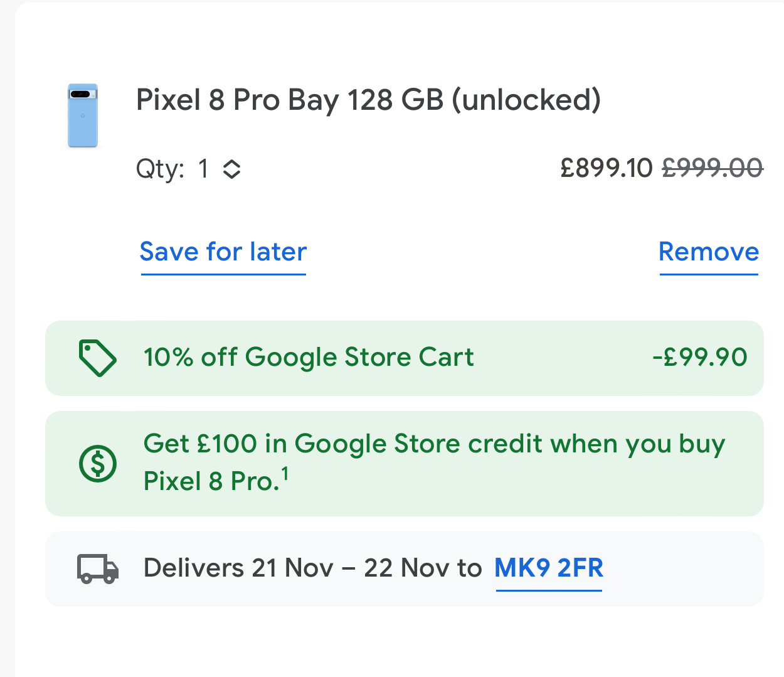Open footnote 1 after Pixel 8 Pro
784x677 pixels.
285,474
